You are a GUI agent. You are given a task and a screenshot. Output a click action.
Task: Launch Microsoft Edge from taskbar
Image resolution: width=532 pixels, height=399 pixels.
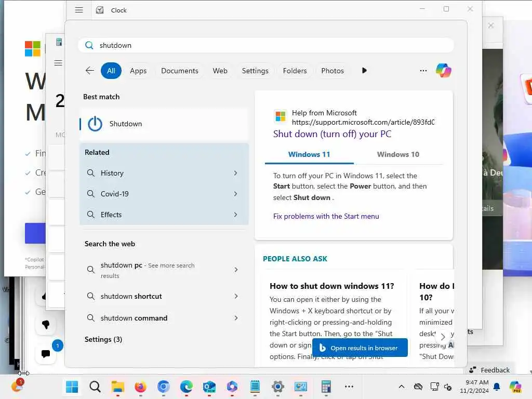coord(187,387)
